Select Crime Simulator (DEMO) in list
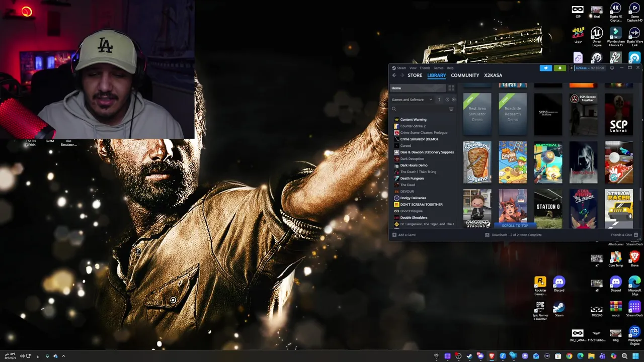This screenshot has height=362, width=644. coord(419,139)
